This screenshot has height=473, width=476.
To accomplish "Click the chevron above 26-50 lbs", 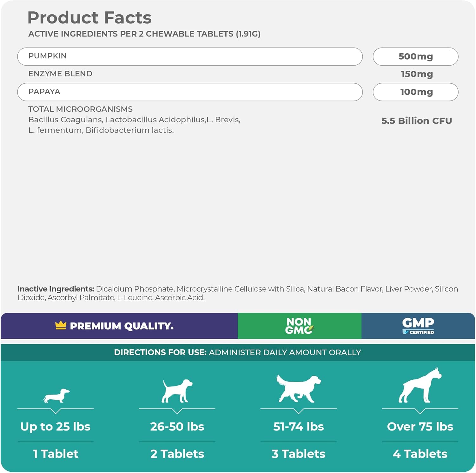I will click(x=177, y=411).
